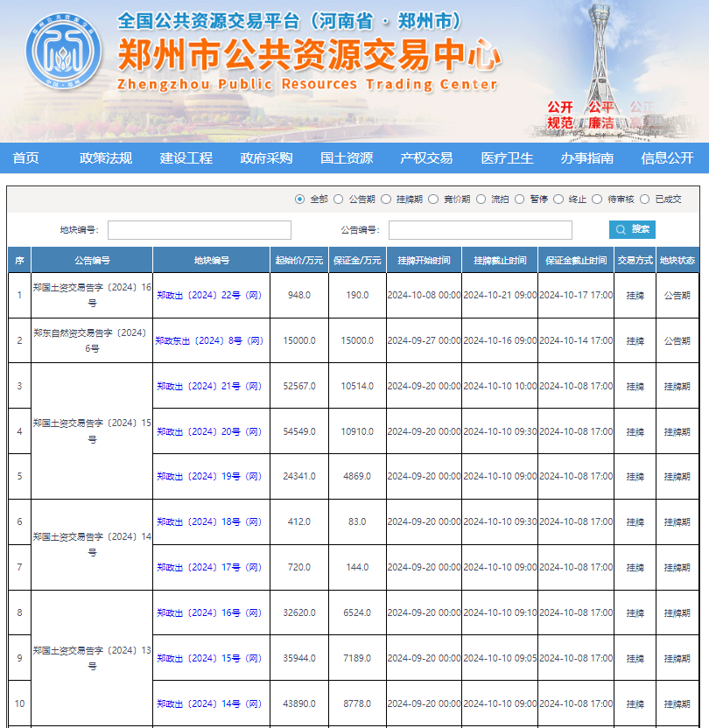Select the 全部 radio button
Screen dimensions: 709x728
(x=300, y=199)
